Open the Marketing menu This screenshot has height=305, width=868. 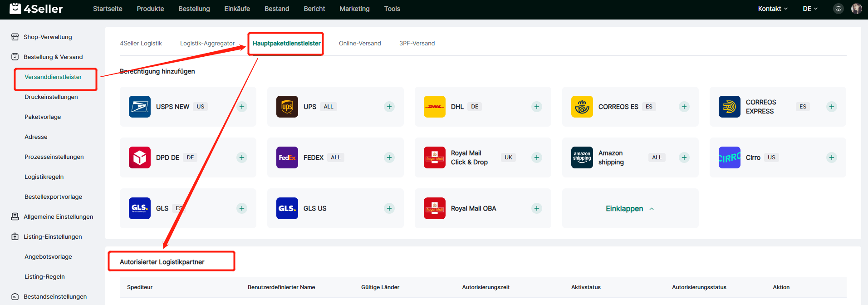pyautogui.click(x=354, y=9)
